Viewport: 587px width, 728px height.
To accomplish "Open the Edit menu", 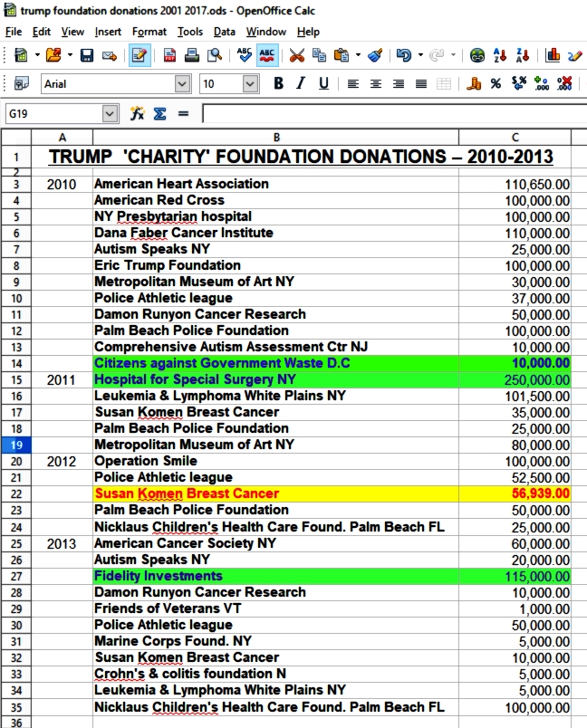I will (x=42, y=32).
